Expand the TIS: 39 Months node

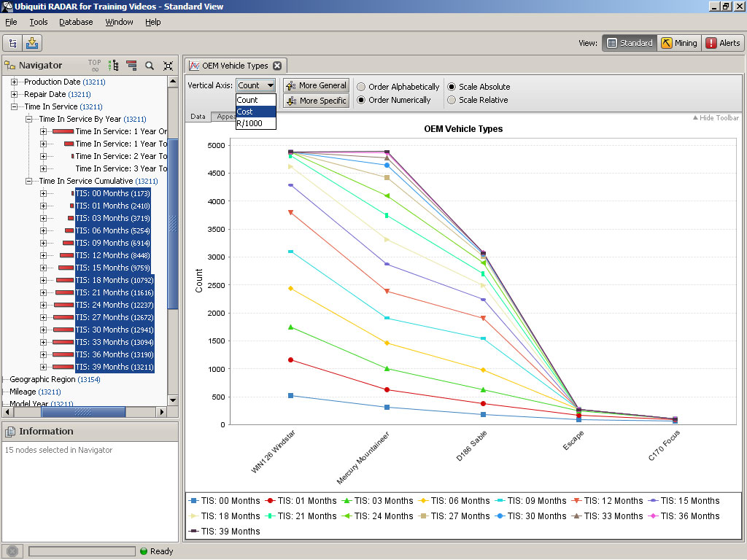(43, 367)
